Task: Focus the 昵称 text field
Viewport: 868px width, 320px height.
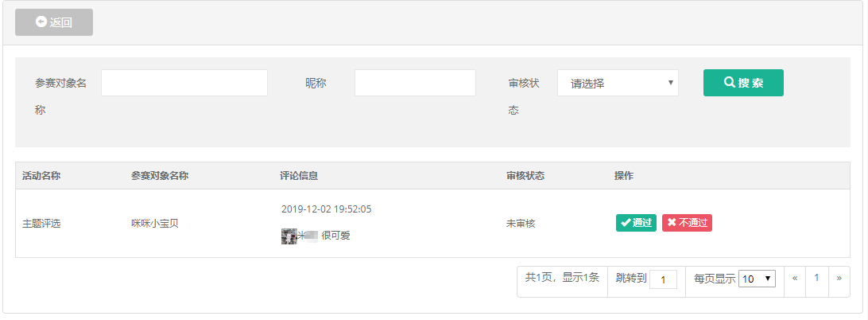Action: (x=415, y=83)
